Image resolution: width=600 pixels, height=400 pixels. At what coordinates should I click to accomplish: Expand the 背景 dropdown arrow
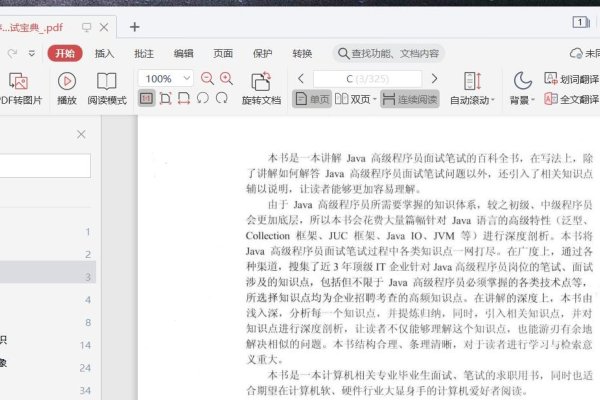pos(532,100)
